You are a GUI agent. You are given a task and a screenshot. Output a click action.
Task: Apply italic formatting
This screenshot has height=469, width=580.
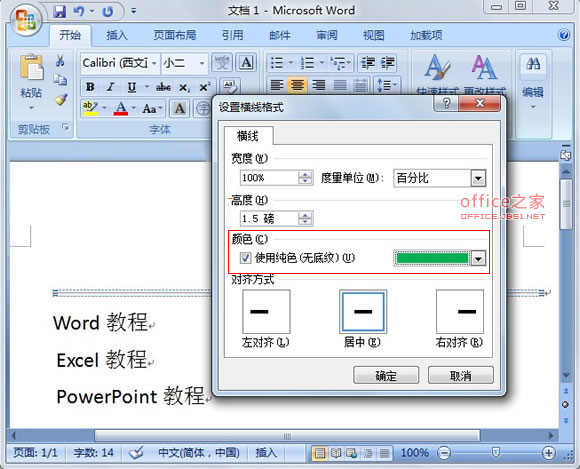[x=110, y=87]
